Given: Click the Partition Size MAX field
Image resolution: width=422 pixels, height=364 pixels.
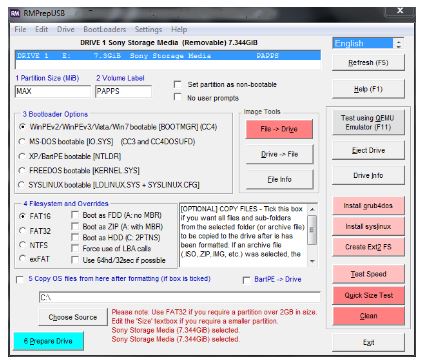Looking at the screenshot, I should pos(53,91).
